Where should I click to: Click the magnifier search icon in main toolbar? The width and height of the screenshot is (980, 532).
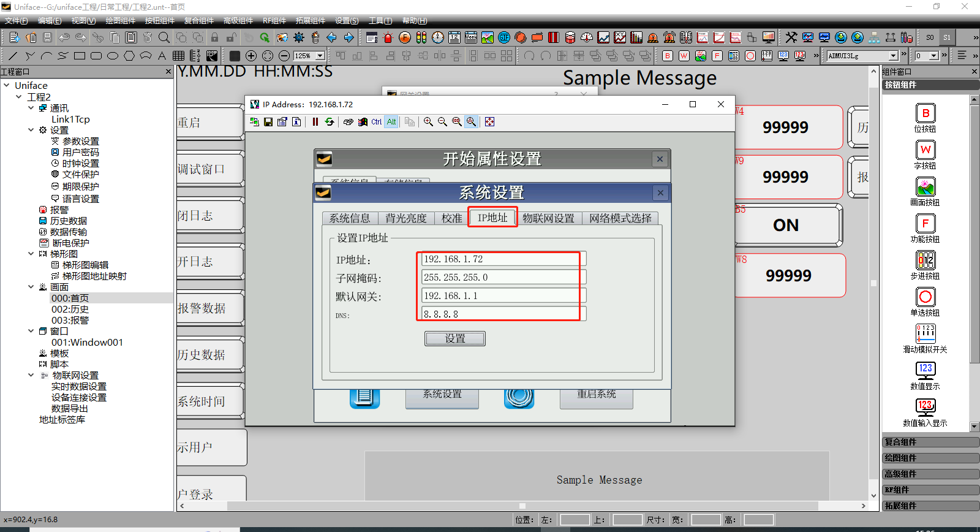pyautogui.click(x=164, y=37)
